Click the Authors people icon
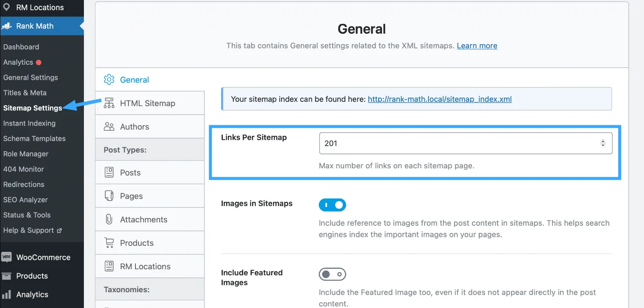 [x=109, y=126]
